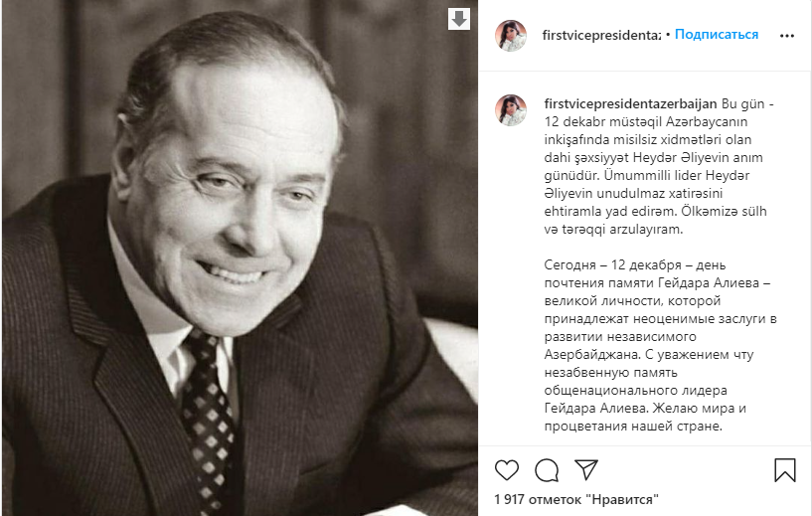Click the profile avatar in the post header
Viewport: 812px width, 516px height.
pos(511,35)
